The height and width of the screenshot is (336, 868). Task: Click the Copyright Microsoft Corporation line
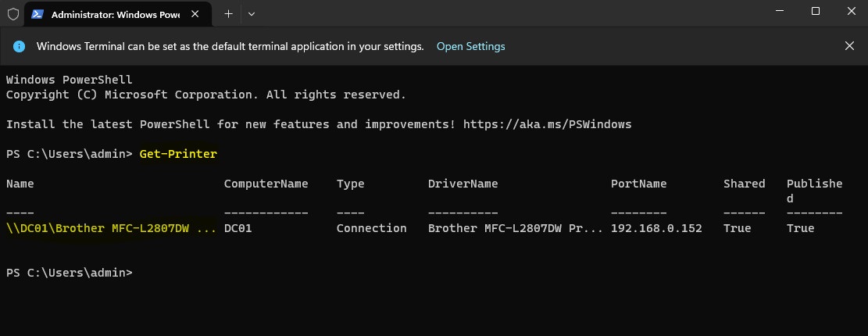click(206, 95)
